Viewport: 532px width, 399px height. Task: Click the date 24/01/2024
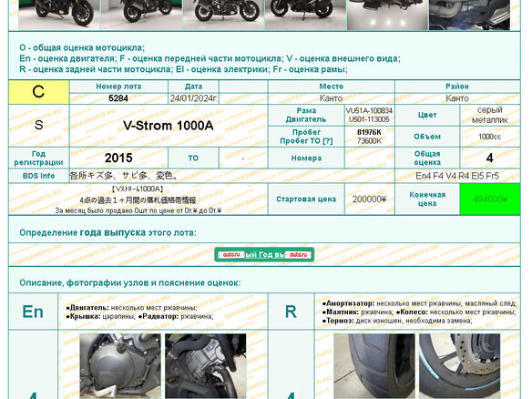point(193,98)
